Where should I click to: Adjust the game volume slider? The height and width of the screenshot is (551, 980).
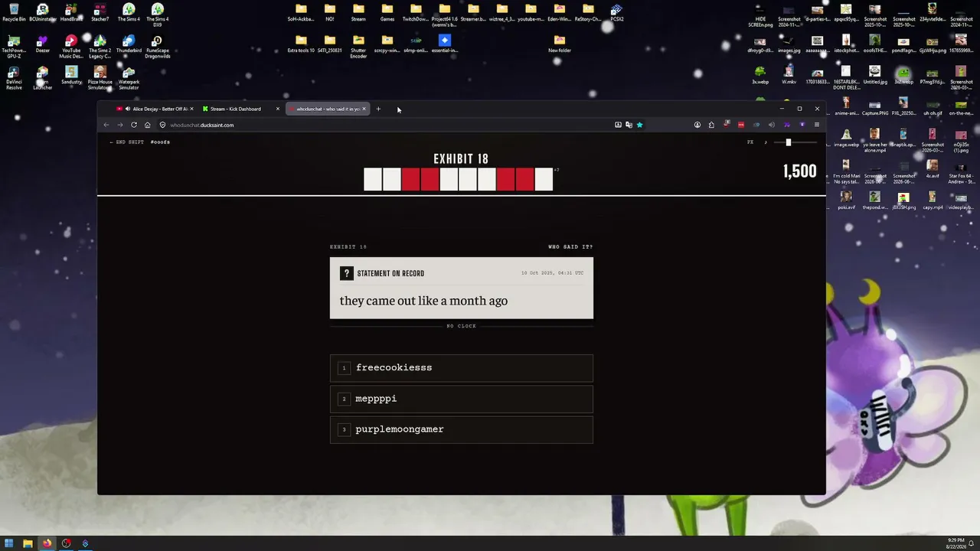coord(796,142)
